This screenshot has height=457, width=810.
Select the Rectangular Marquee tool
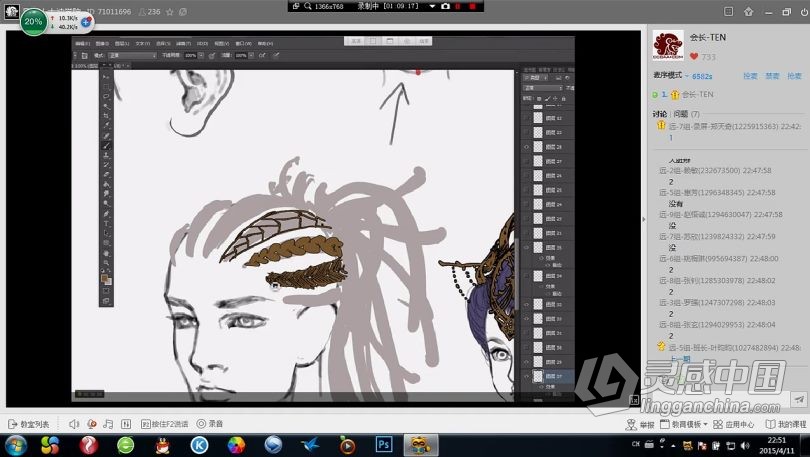[106, 87]
